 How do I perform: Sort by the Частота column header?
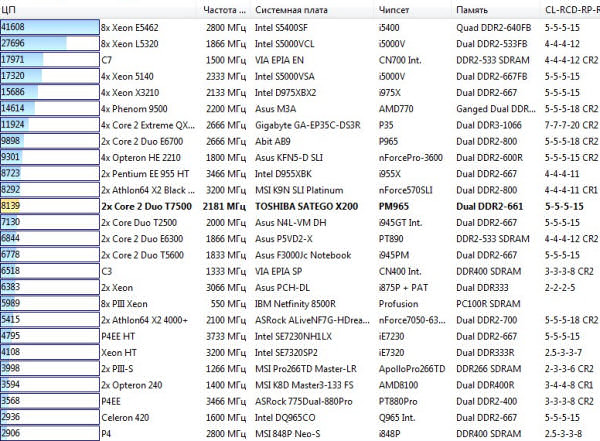225,10
